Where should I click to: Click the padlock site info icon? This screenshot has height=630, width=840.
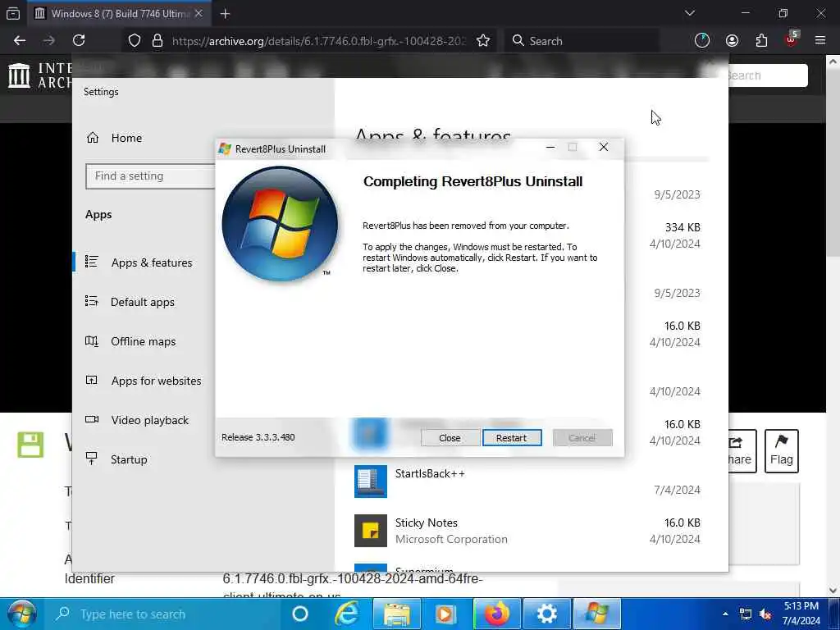click(x=157, y=41)
